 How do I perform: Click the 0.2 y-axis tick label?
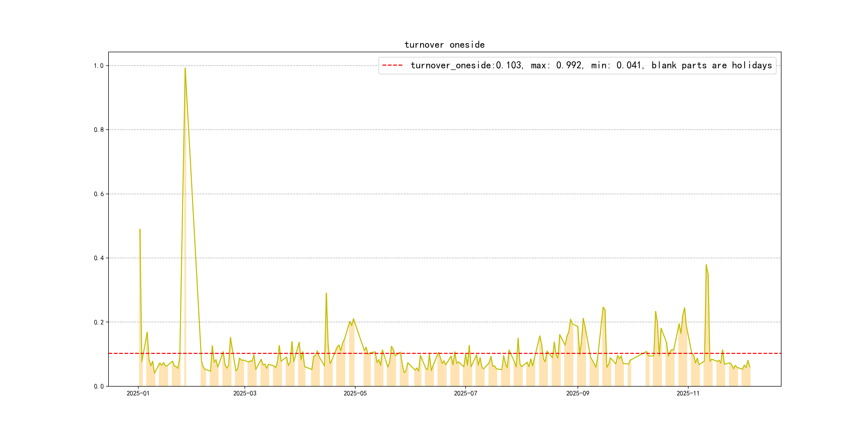pyautogui.click(x=98, y=322)
